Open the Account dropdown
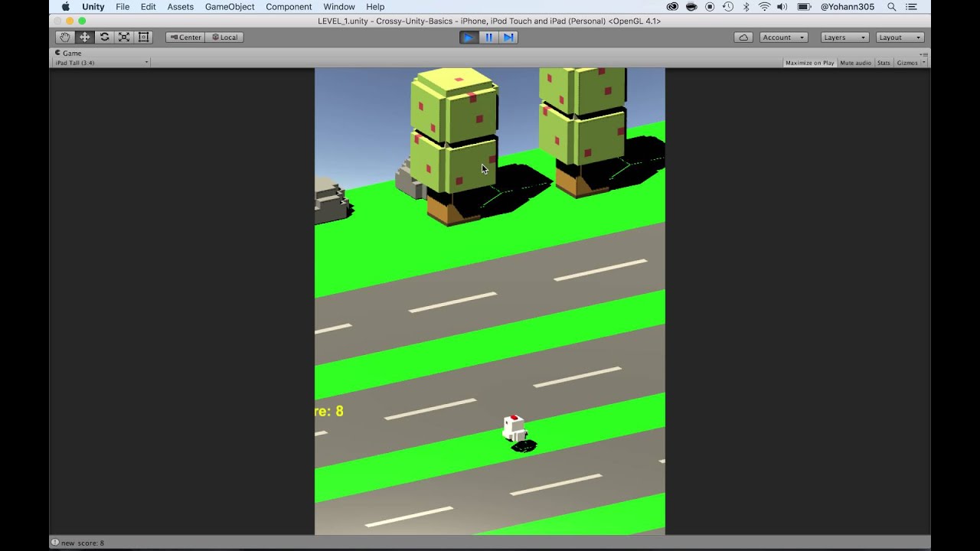 [783, 37]
